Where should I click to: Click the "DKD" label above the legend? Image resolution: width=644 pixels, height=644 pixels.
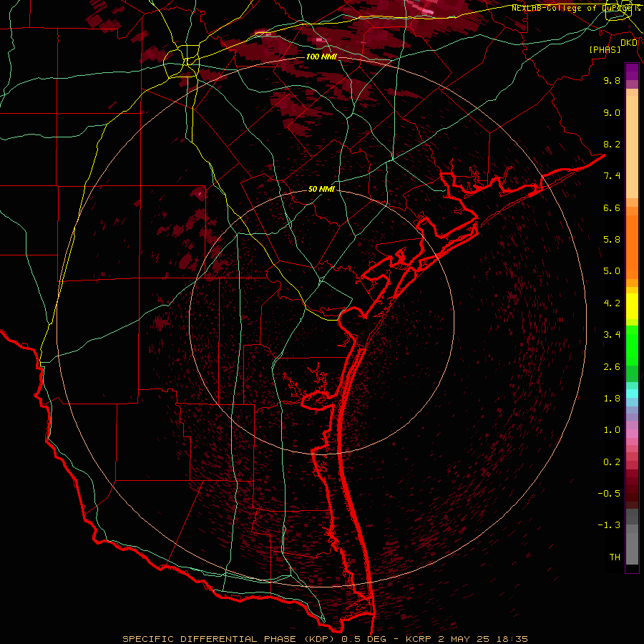(x=629, y=43)
